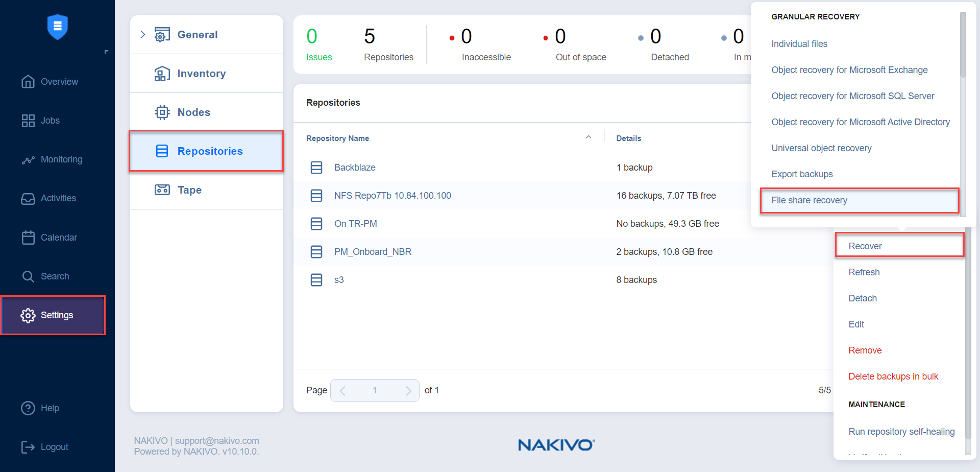The image size is (980, 472).
Task: Click Detach in the context menu
Action: [863, 298]
